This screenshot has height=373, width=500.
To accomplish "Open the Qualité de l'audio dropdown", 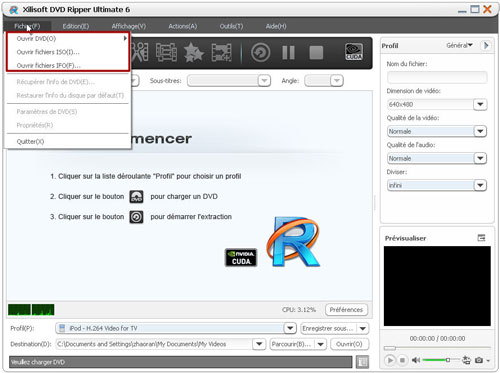I will coord(480,158).
